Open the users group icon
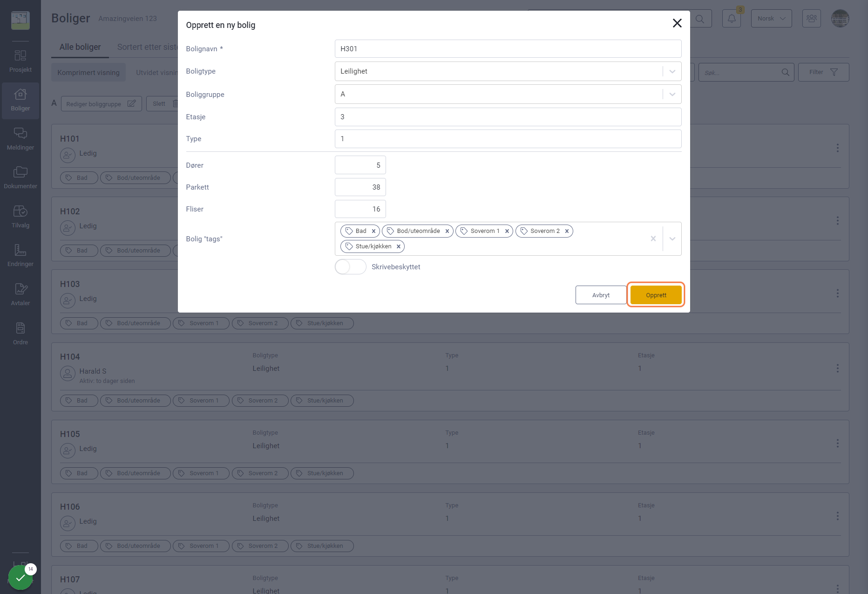The height and width of the screenshot is (594, 868). point(812,19)
